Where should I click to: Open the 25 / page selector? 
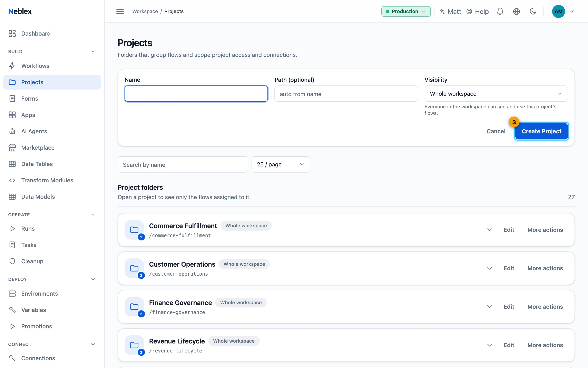click(281, 165)
